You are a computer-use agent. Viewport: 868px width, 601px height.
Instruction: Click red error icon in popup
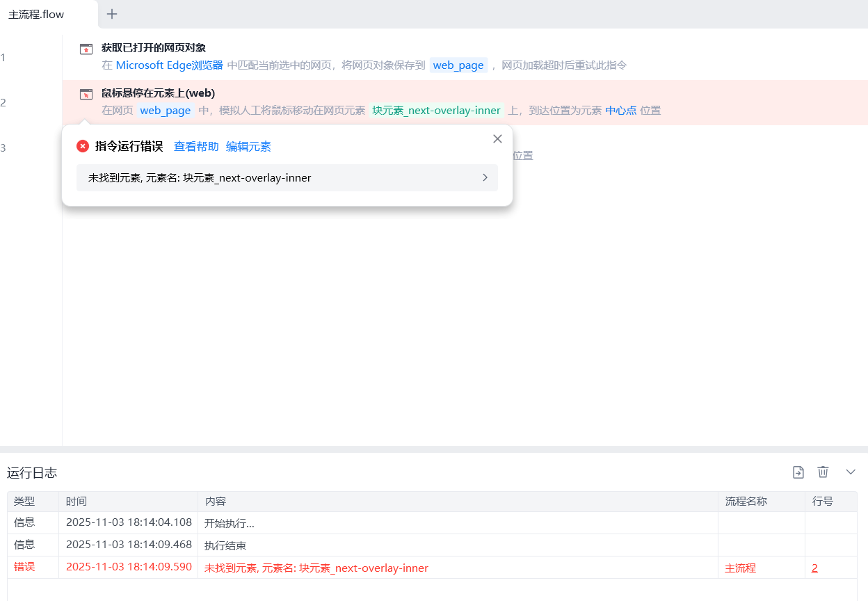[83, 146]
